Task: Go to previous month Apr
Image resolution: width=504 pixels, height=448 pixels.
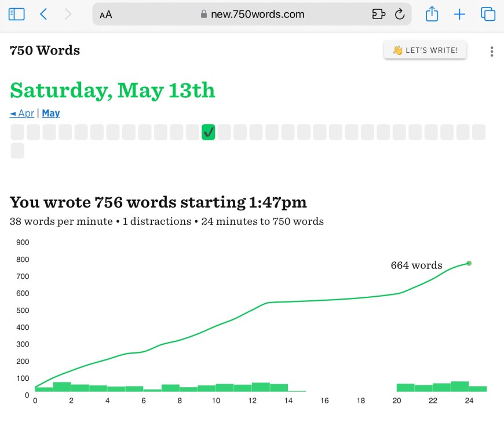Action: tap(22, 114)
